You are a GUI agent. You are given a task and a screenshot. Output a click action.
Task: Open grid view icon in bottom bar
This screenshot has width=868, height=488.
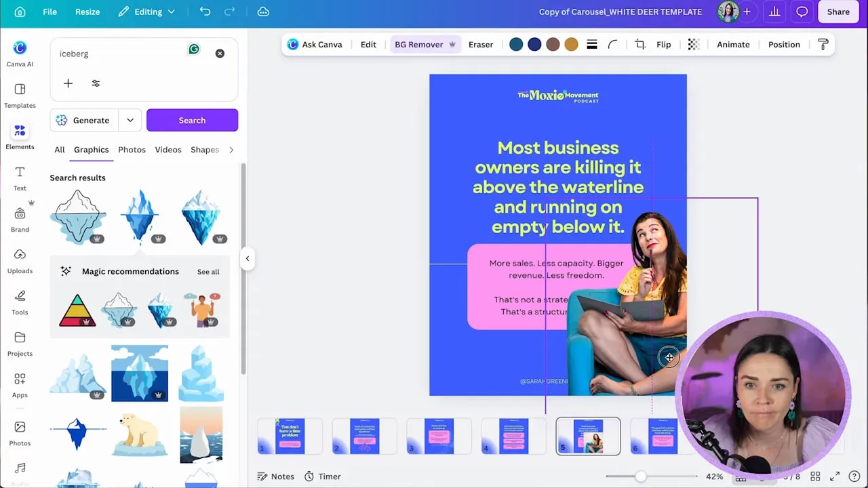(816, 476)
